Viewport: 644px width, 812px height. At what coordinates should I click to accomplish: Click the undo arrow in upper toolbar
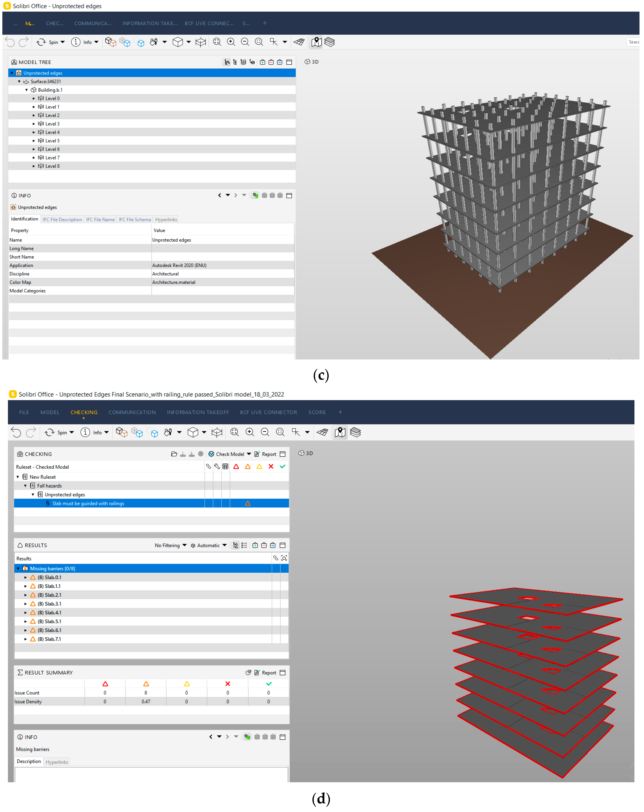(x=10, y=42)
